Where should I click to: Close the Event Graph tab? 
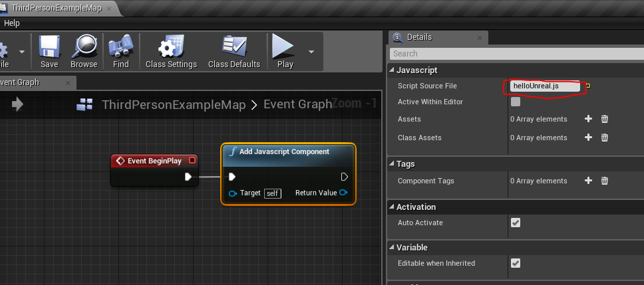pos(68,83)
